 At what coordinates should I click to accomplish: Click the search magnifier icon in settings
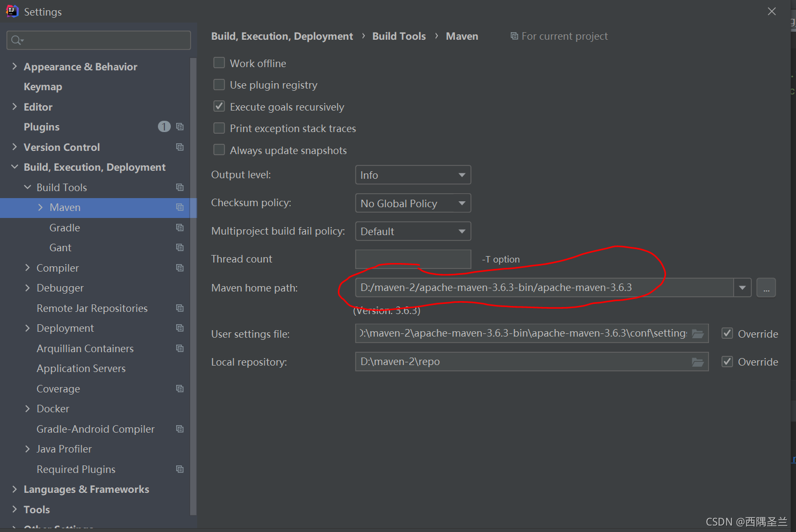click(17, 40)
